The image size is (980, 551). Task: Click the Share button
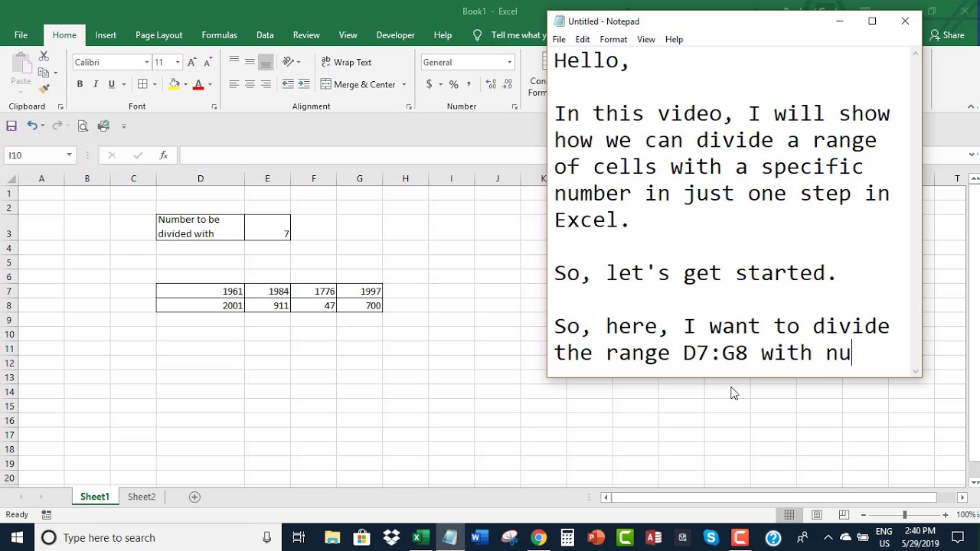(947, 35)
